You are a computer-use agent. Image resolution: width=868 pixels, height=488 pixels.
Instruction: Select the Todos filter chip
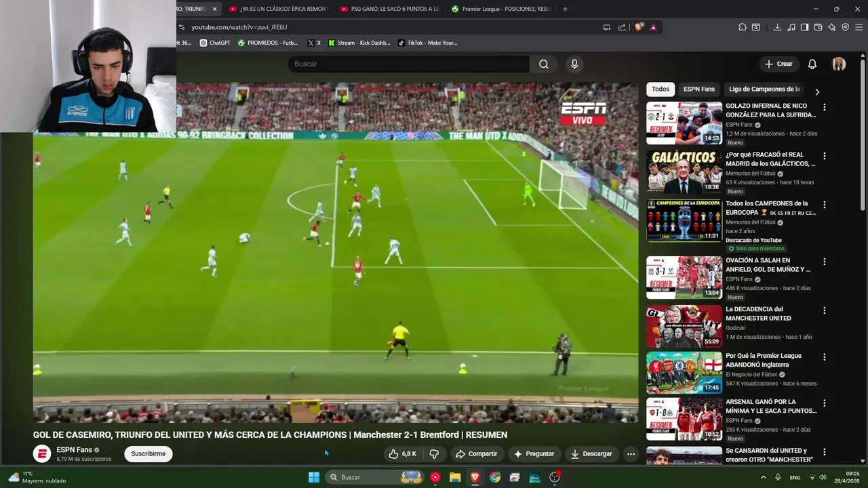[660, 89]
